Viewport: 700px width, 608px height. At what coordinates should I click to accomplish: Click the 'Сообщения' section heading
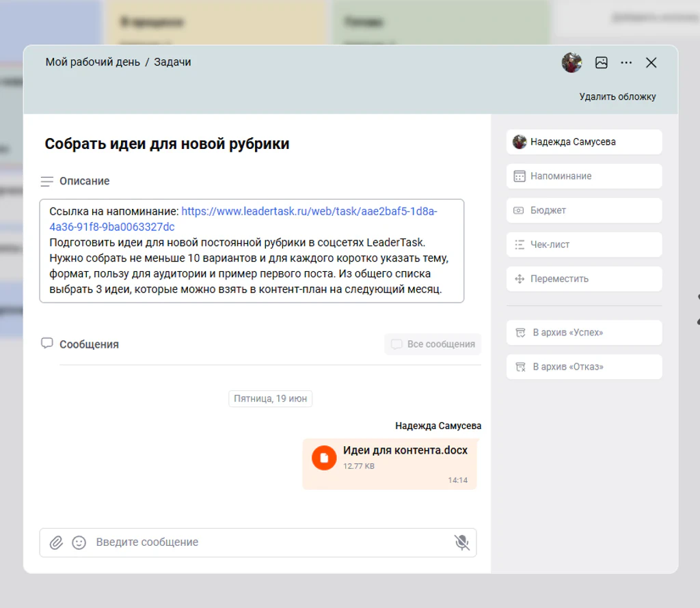(x=89, y=344)
